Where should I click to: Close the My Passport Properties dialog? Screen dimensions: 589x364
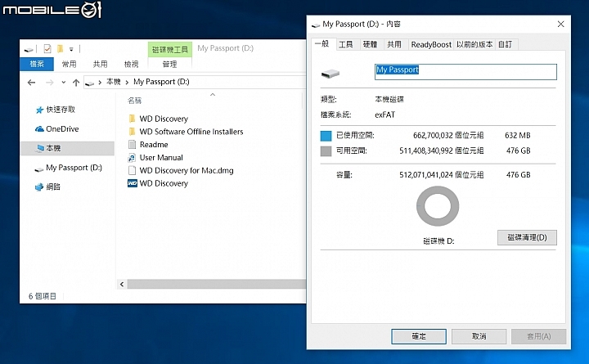pyautogui.click(x=561, y=24)
